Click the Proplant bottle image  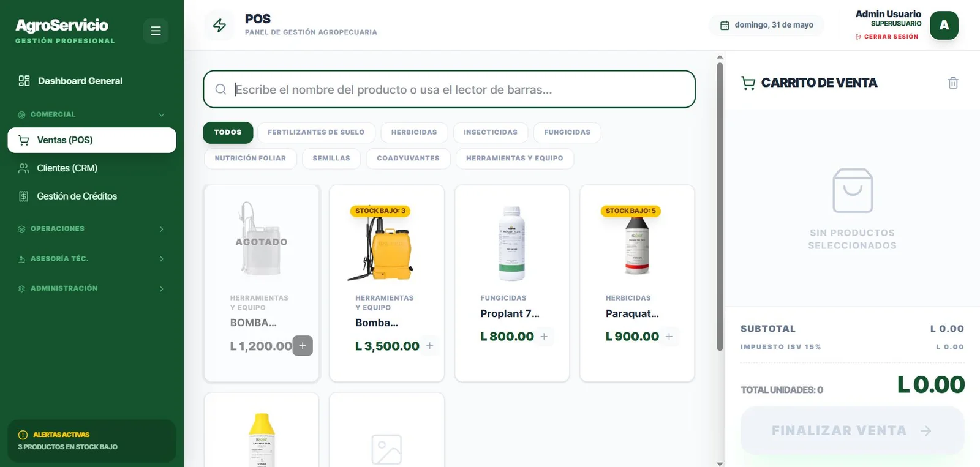pyautogui.click(x=512, y=242)
